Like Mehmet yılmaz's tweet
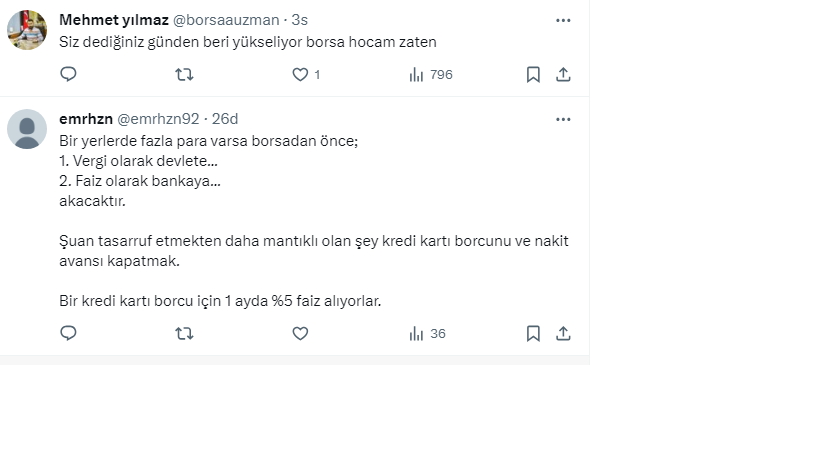The image size is (837, 463). coord(300,75)
